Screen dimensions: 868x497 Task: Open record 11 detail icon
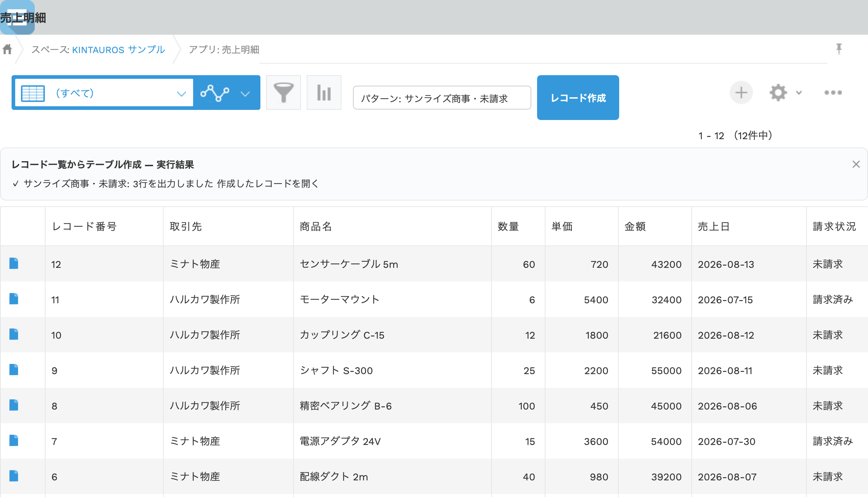14,299
